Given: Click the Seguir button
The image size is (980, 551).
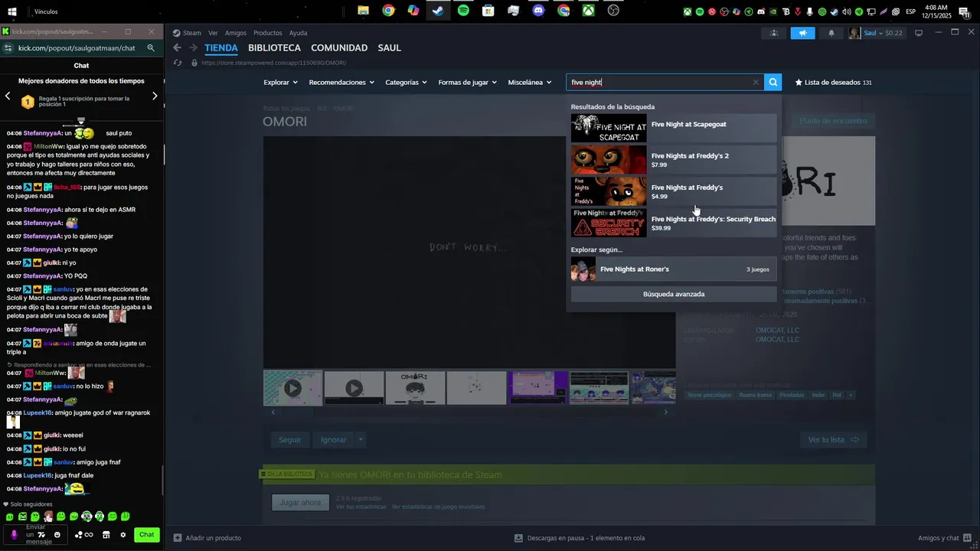Looking at the screenshot, I should (x=290, y=440).
